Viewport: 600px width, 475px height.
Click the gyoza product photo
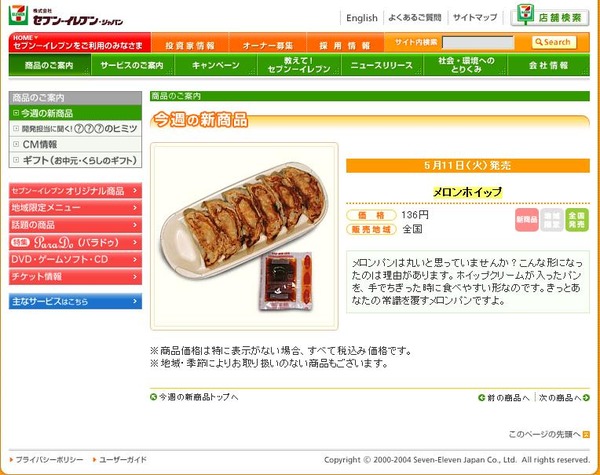tap(244, 236)
